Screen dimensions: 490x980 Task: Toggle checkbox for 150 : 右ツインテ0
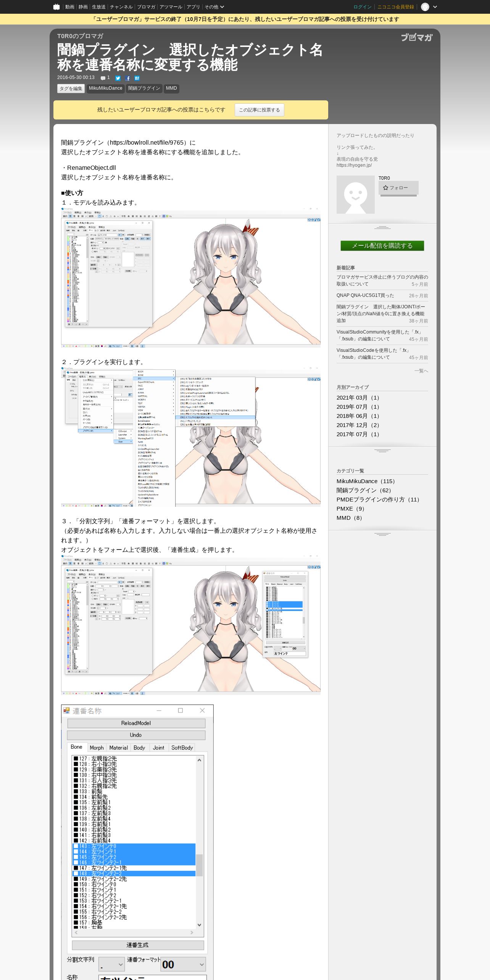(76, 884)
